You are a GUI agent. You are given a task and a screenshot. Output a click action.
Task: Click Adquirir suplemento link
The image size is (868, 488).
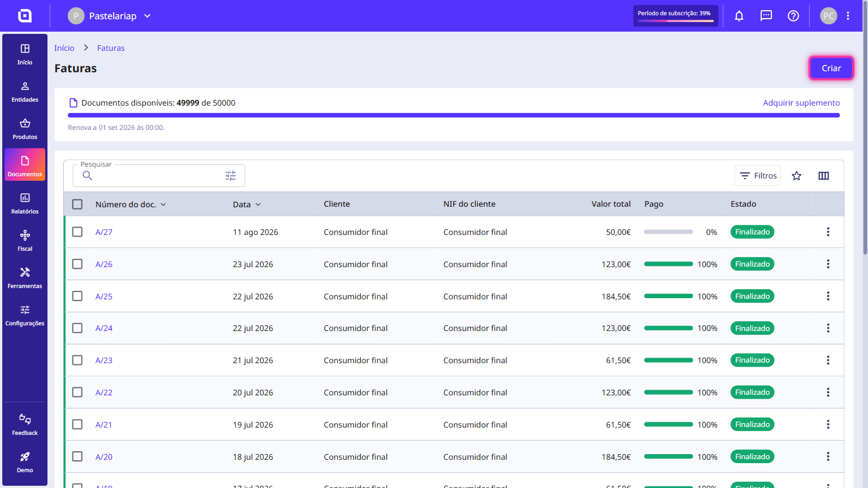[x=801, y=103]
